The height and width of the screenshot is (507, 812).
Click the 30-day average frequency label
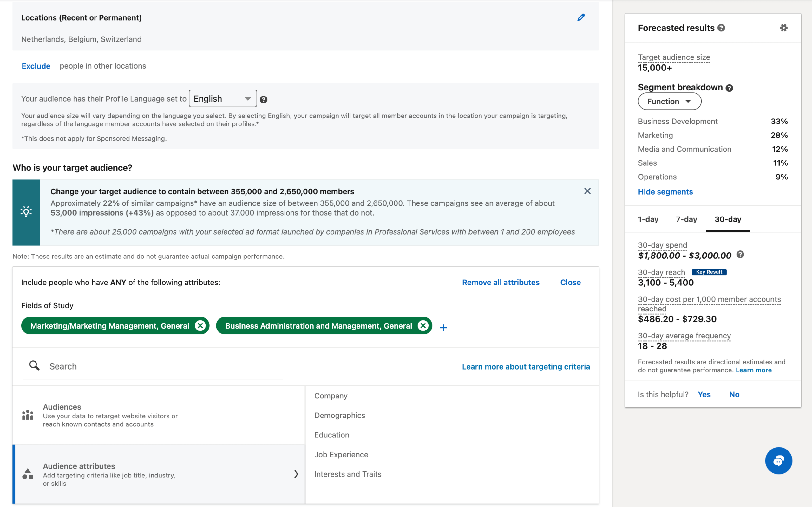pyautogui.click(x=684, y=336)
